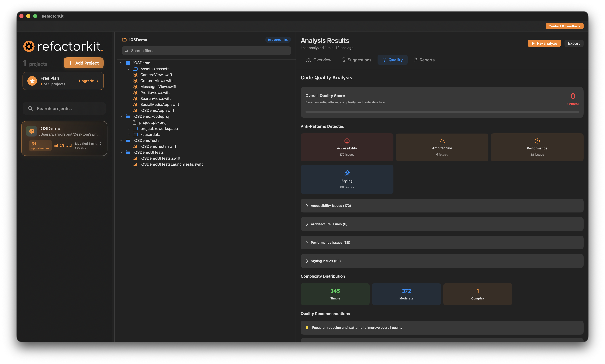This screenshot has height=364, width=605.
Task: Click the Accessibility "172 issues" text
Action: point(347,154)
